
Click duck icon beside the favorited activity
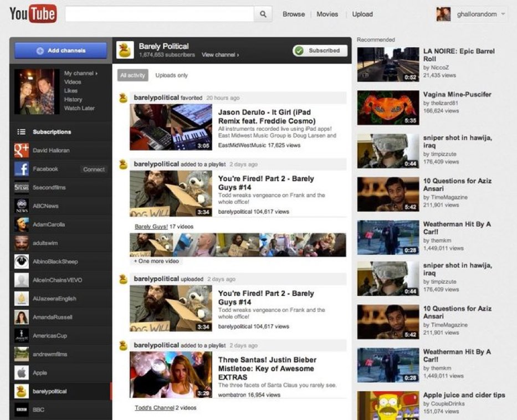coord(124,98)
